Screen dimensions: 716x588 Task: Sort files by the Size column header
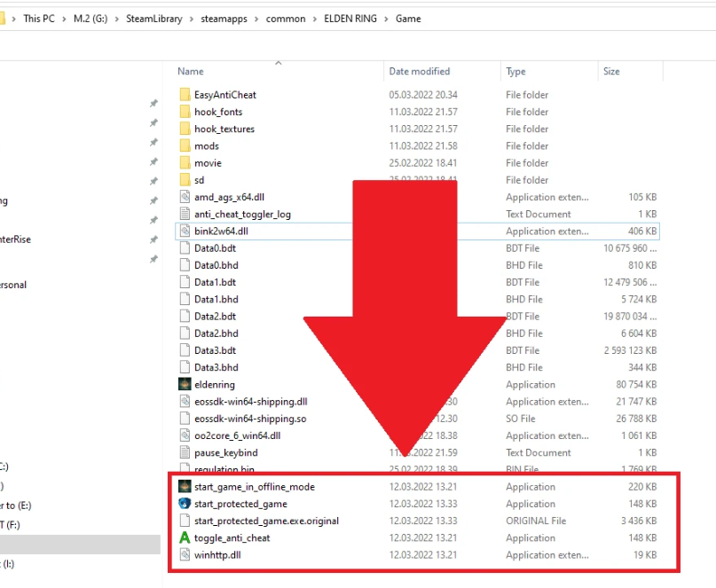pos(611,72)
